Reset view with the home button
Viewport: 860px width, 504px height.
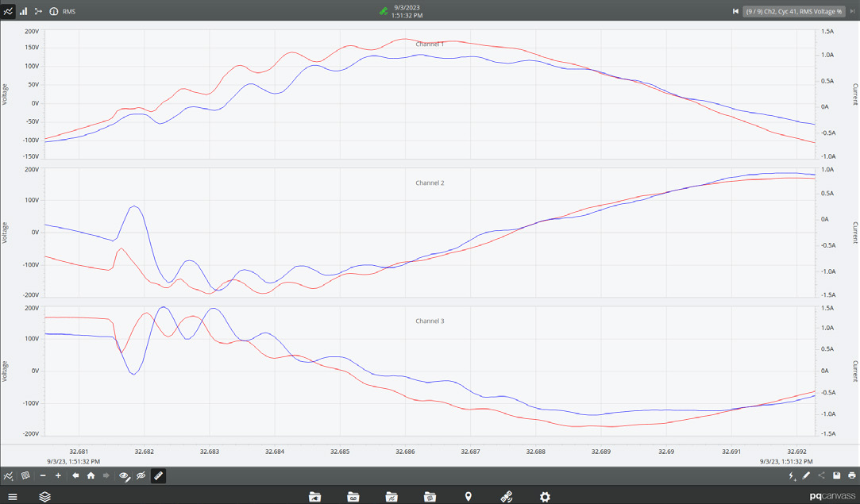pos(91,476)
